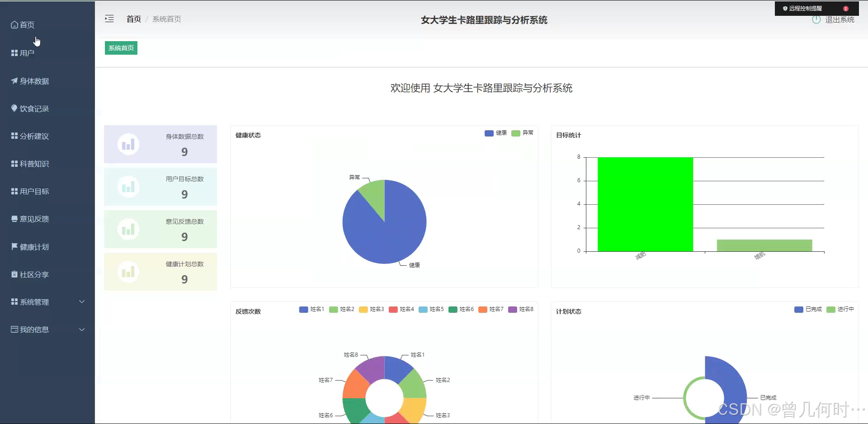Image resolution: width=868 pixels, height=424 pixels.
Task: Toggle 异常 legend in 健康状态 chart
Action: [522, 133]
